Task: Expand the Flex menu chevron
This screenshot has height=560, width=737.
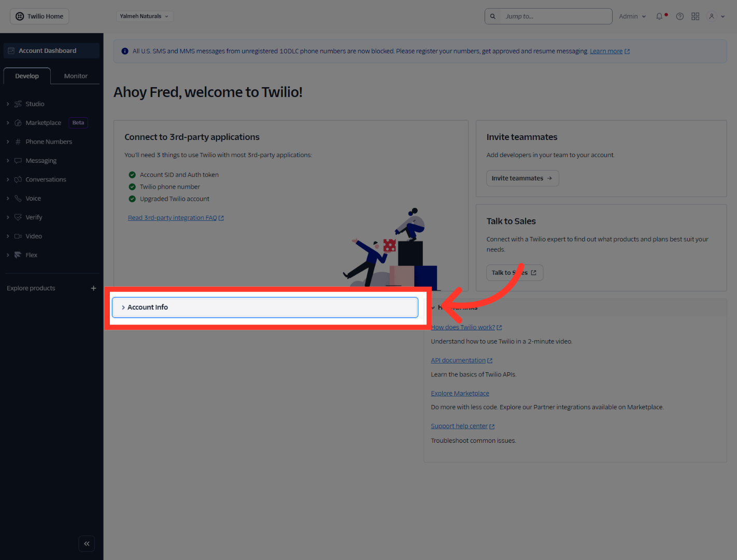Action: [8, 255]
